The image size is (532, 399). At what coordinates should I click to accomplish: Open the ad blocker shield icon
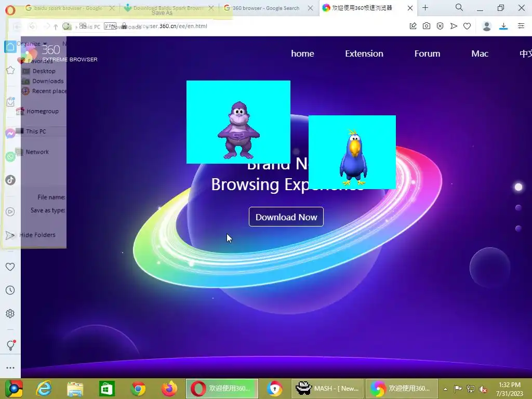coord(440,26)
